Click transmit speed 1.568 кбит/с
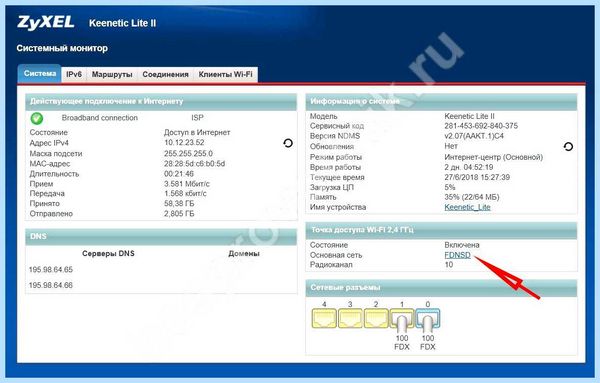Viewport: 600px width, 383px height. tap(185, 194)
